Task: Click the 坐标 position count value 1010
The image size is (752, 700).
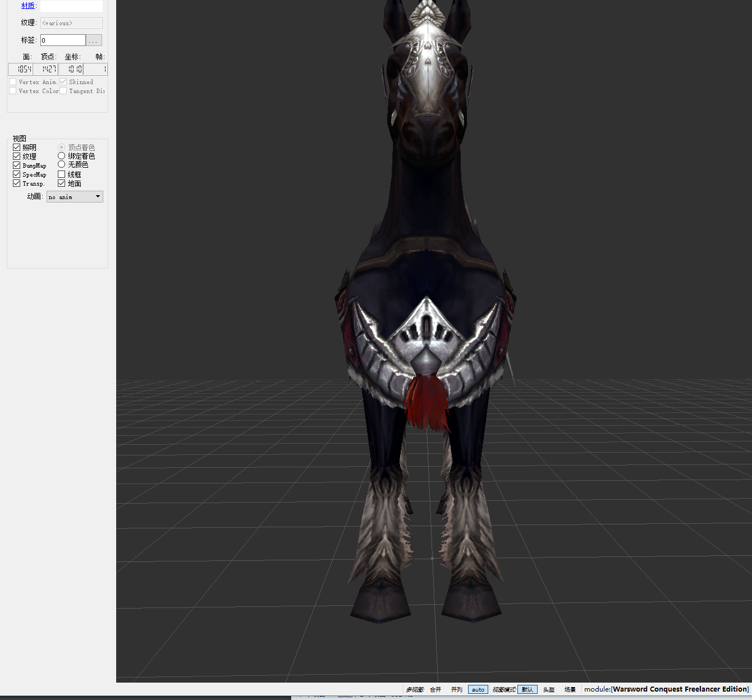Action: click(x=71, y=69)
